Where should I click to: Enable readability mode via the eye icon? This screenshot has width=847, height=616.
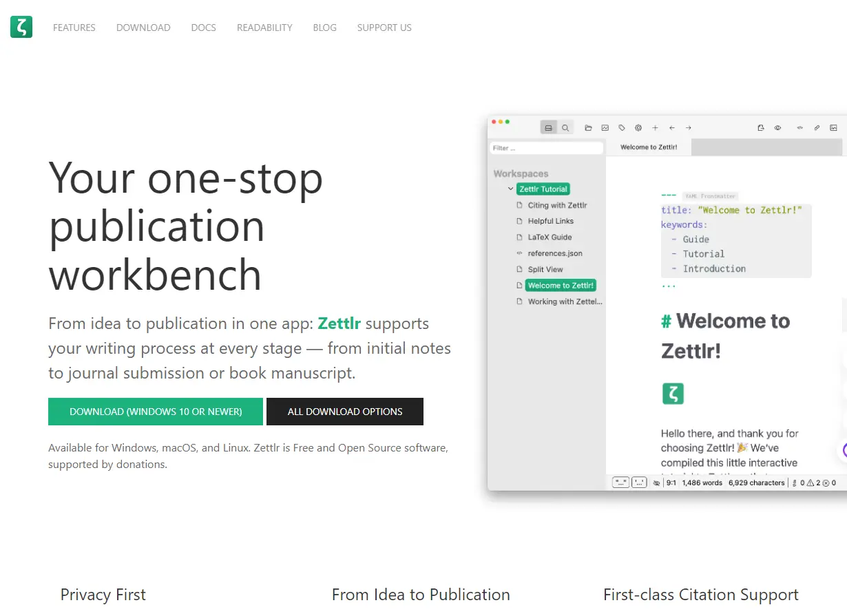pyautogui.click(x=777, y=127)
